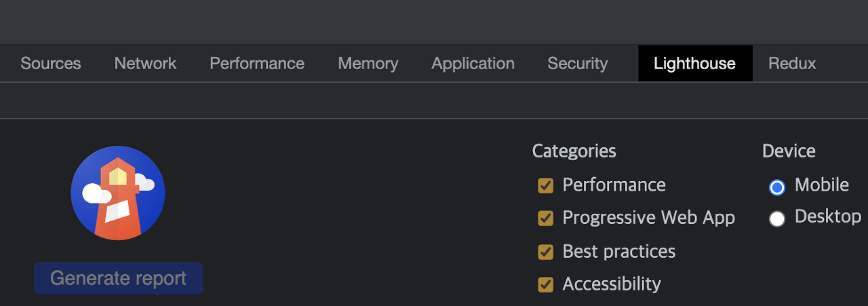This screenshot has height=306, width=868.
Task: Open the Memory tab
Action: click(x=368, y=64)
